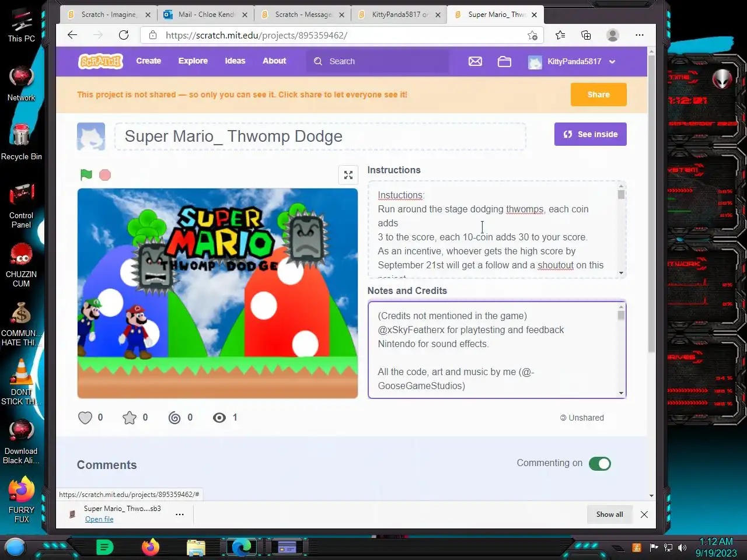747x560 pixels.
Task: Open the Create menu item
Action: [149, 61]
